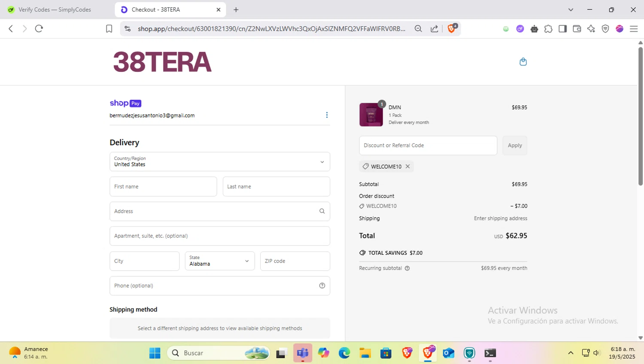The width and height of the screenshot is (644, 364).
Task: Click the browser back arrow
Action: pyautogui.click(x=11, y=29)
